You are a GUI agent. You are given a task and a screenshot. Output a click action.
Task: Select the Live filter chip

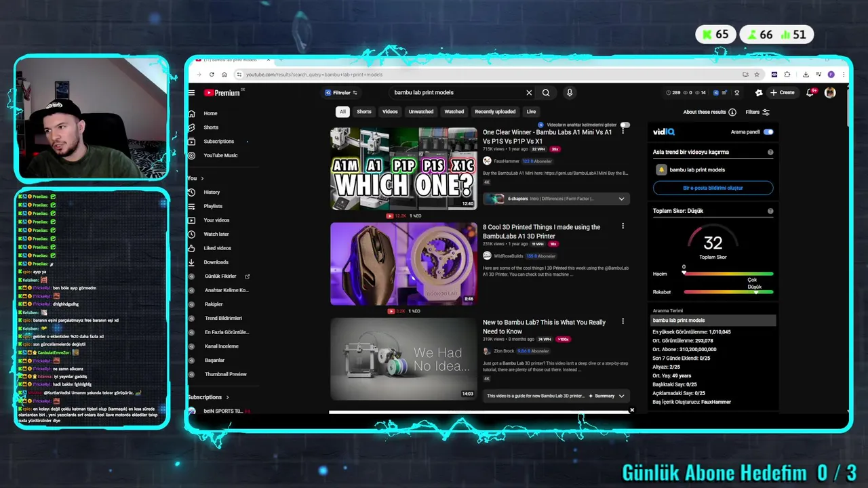(x=531, y=112)
